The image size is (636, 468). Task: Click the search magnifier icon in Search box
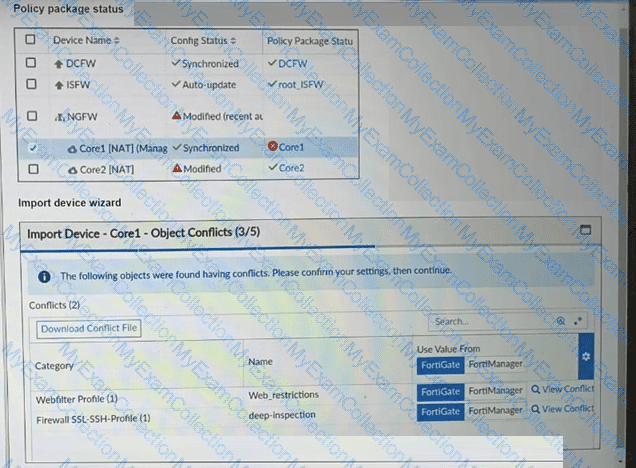[561, 321]
